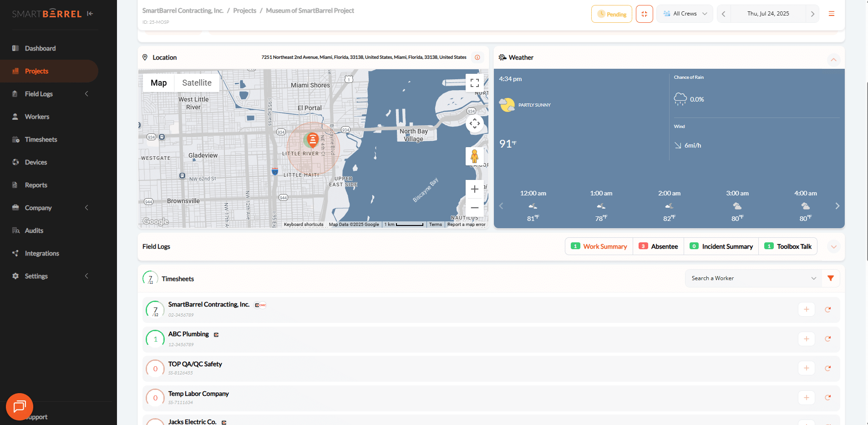The height and width of the screenshot is (425, 868).
Task: Add timesheet for ABC Plumbing
Action: (x=806, y=339)
